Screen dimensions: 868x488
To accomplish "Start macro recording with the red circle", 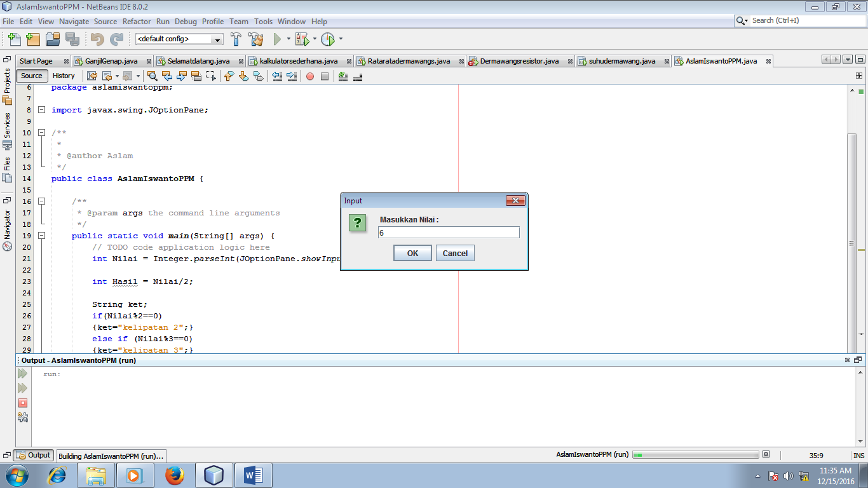I will pos(310,76).
